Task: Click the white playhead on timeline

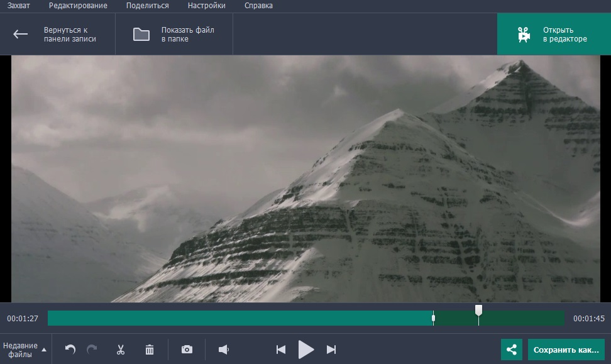Action: coord(478,311)
